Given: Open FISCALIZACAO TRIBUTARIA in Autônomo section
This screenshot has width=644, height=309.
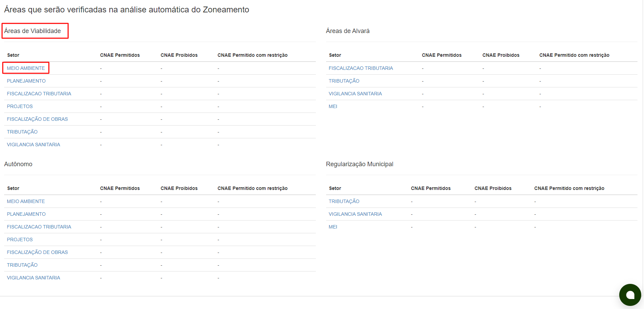Looking at the screenshot, I should [39, 227].
